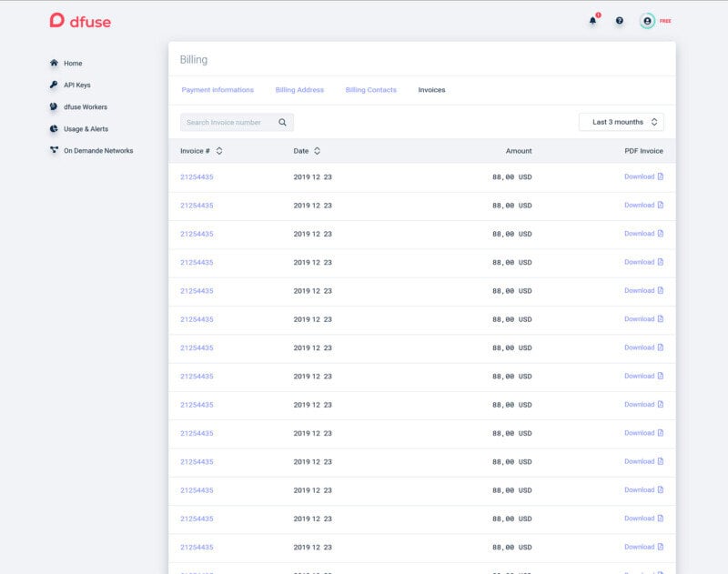Go to Home via house icon
The width and height of the screenshot is (728, 574).
(x=54, y=63)
